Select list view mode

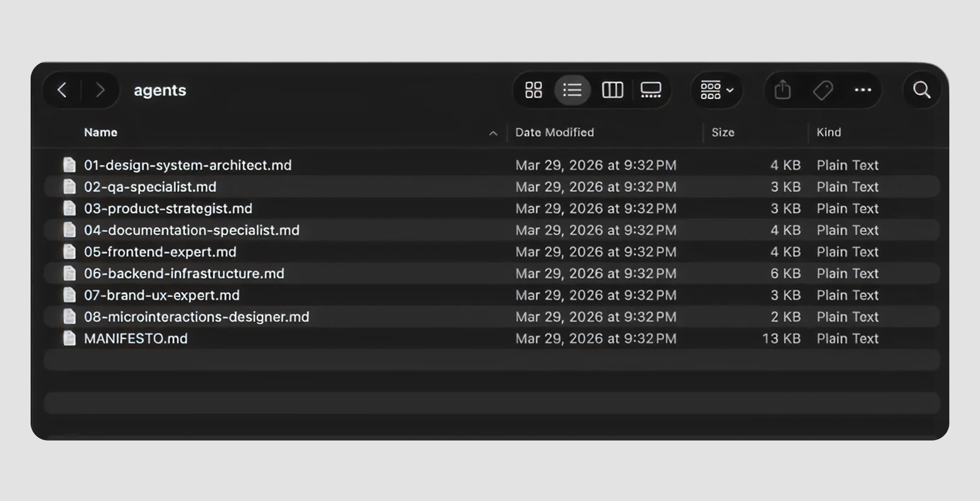click(572, 90)
